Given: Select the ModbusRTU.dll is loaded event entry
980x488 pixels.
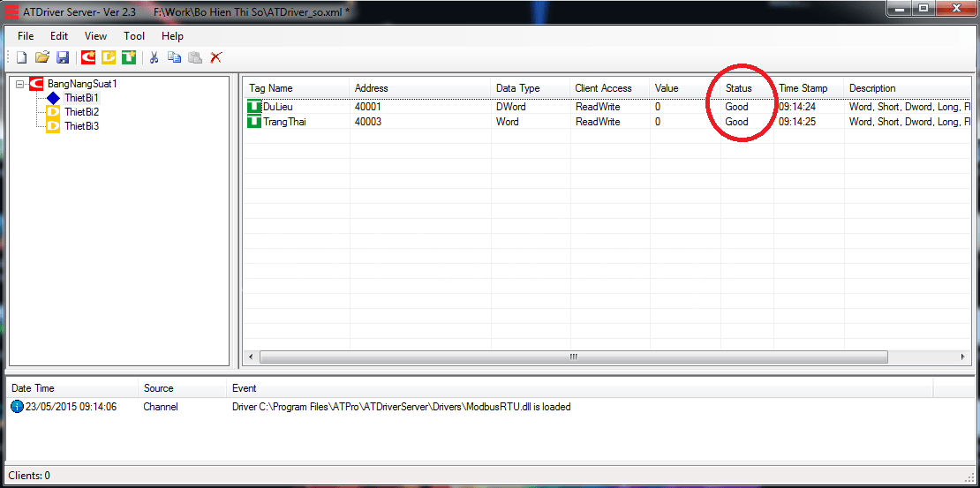Looking at the screenshot, I should click(401, 407).
